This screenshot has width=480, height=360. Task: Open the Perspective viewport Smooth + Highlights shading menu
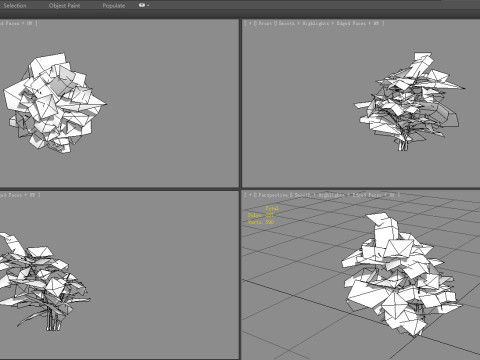tap(345, 195)
